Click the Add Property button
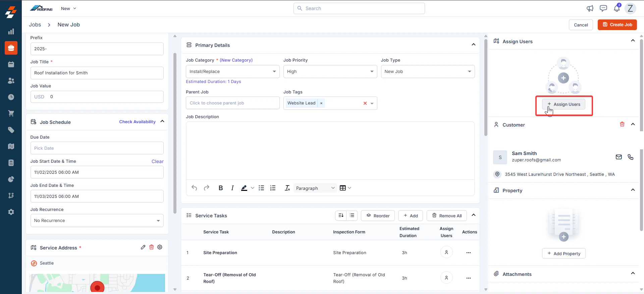644x294 pixels. [563, 253]
